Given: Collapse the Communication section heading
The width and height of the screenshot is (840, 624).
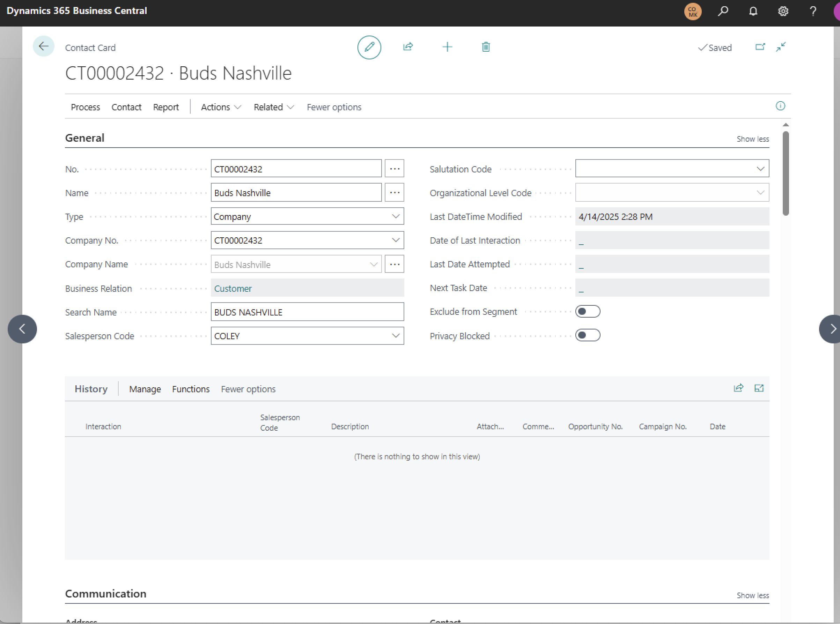Looking at the screenshot, I should (106, 594).
